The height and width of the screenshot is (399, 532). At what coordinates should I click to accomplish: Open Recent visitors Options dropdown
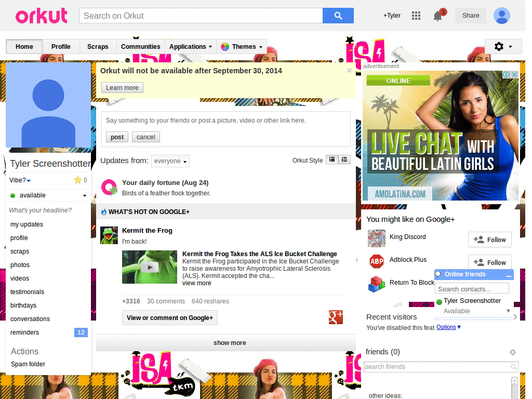coord(448,327)
